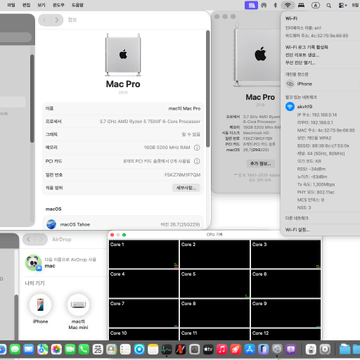
Task: Open the 도움말 menu in menu bar
Action: click(x=77, y=5)
